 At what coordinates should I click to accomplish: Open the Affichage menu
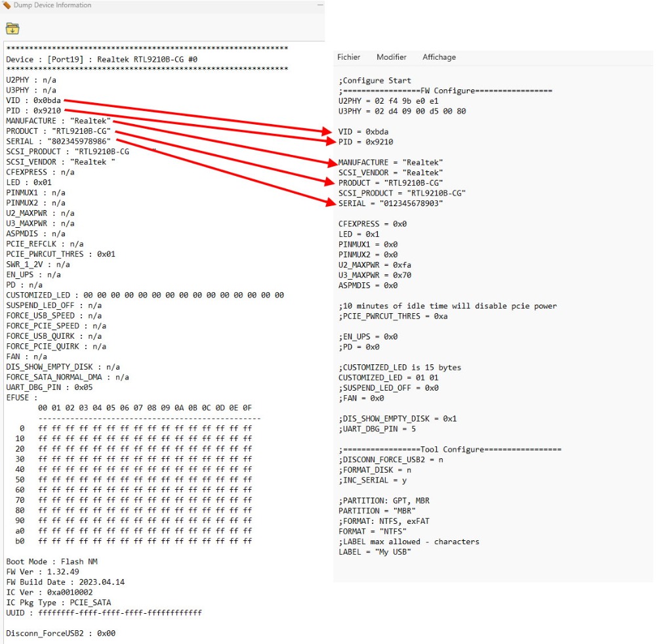(439, 57)
